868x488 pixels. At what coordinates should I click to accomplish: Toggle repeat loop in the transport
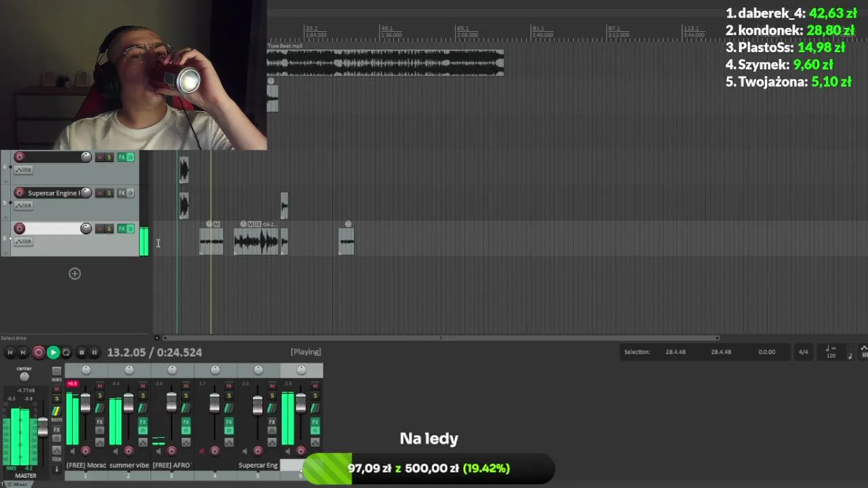[66, 352]
